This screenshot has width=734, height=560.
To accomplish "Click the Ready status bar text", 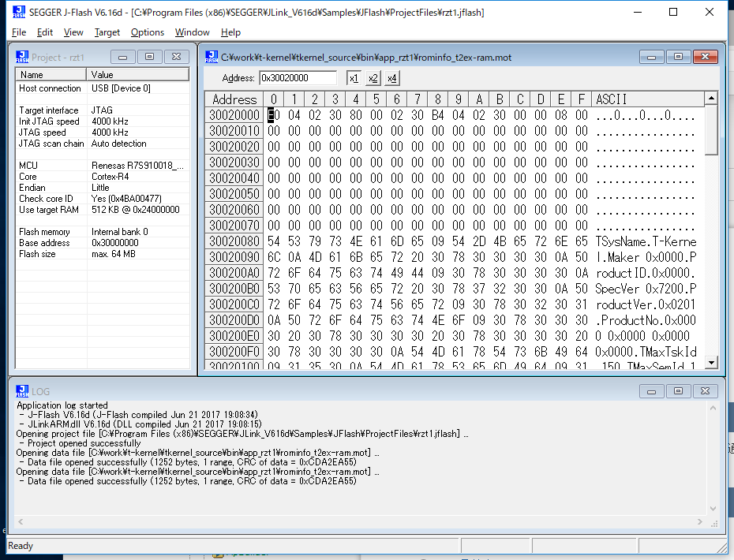I will [x=21, y=546].
